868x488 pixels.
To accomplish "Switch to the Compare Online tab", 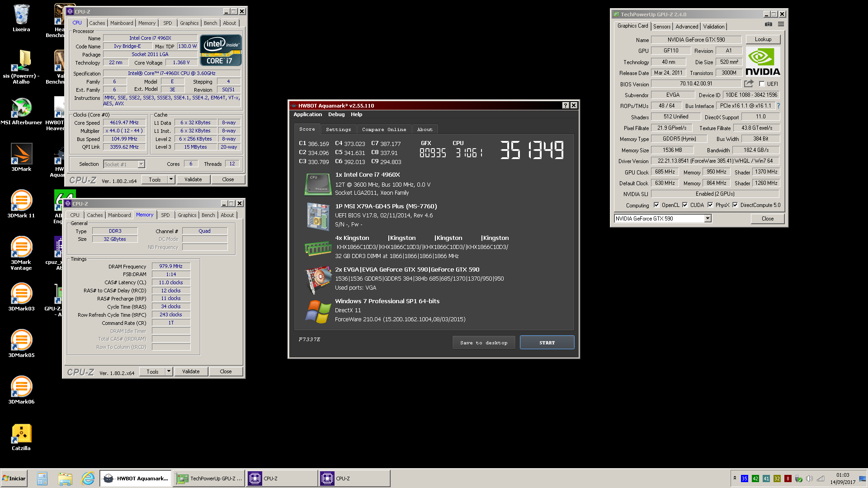I will (x=384, y=130).
